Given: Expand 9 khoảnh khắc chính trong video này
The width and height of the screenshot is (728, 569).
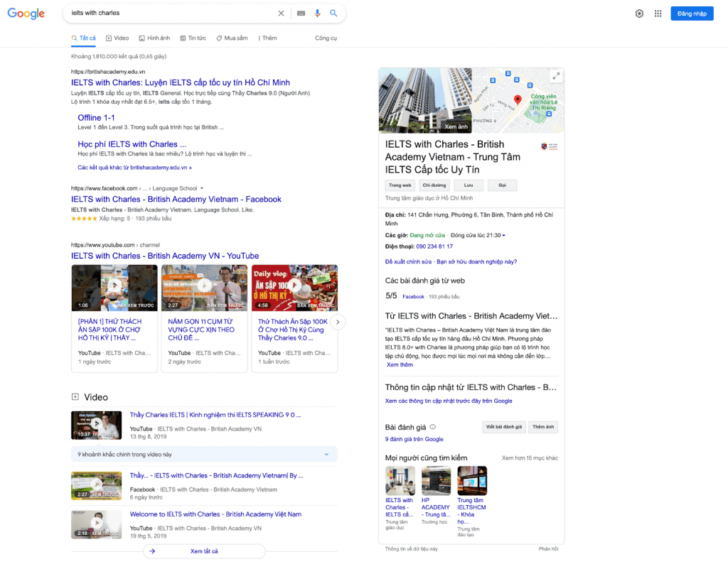Looking at the screenshot, I should (204, 455).
